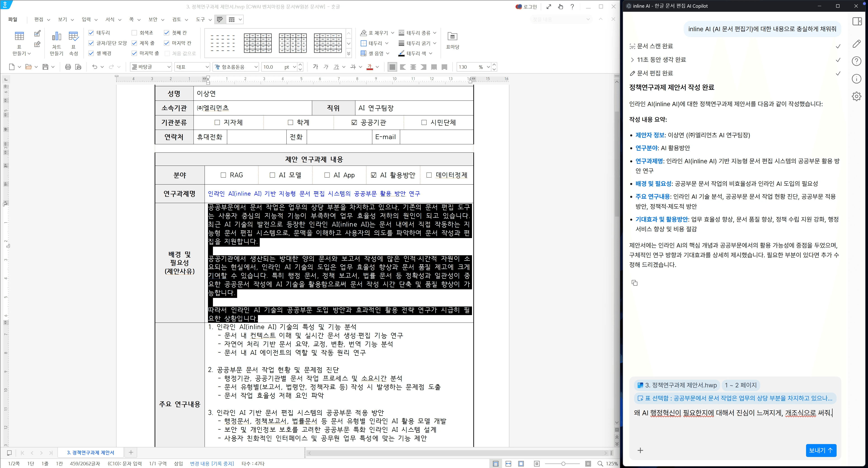This screenshot has height=468, width=868.
Task: Open help icon in inline AI panel
Action: click(x=856, y=61)
